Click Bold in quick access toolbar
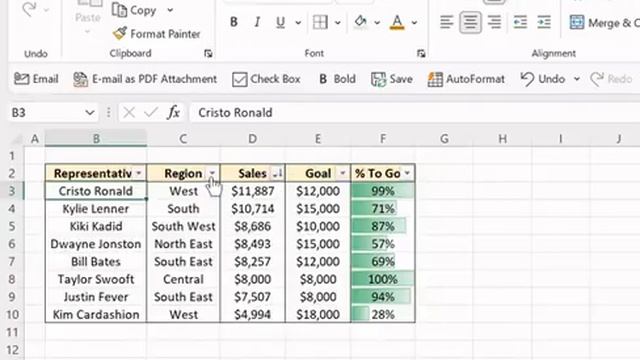 coord(337,79)
